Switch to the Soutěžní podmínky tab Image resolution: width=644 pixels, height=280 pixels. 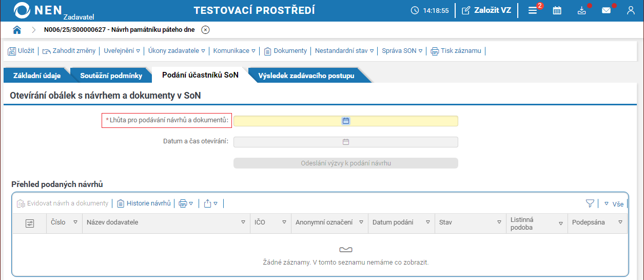click(111, 76)
